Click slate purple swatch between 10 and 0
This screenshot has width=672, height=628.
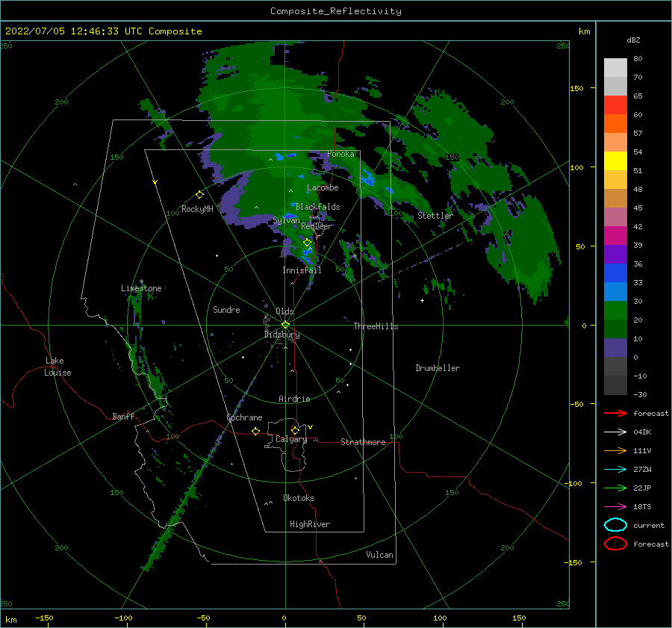click(615, 348)
